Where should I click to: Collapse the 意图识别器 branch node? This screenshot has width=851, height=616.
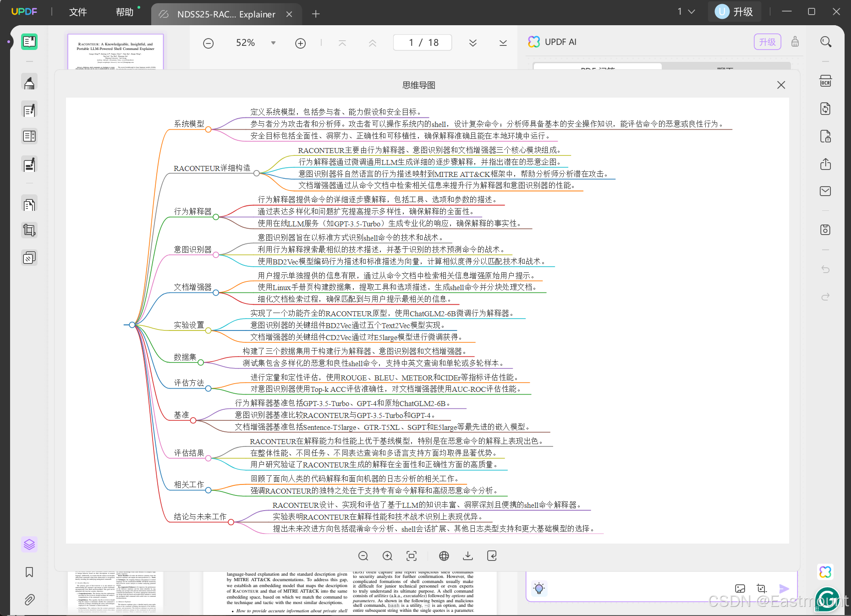coord(216,255)
